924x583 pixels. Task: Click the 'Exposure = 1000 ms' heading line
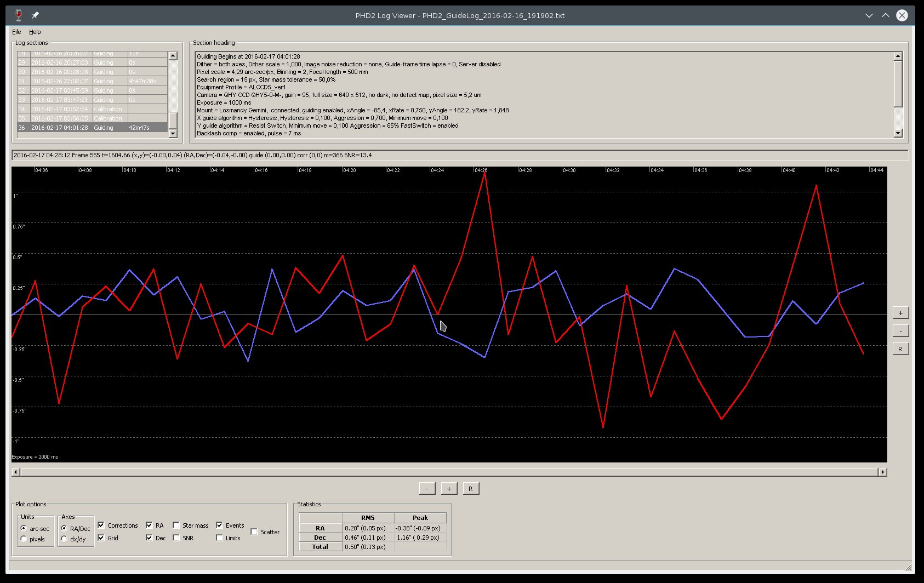click(x=224, y=102)
